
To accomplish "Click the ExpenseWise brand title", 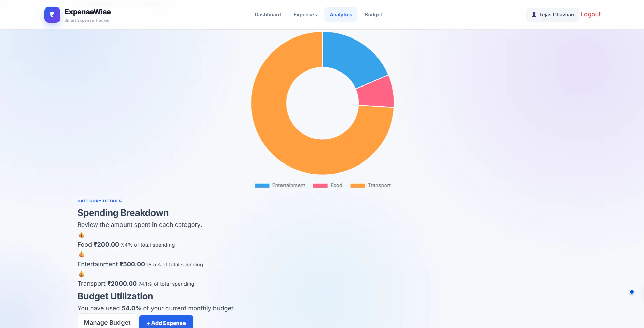I will tap(87, 12).
